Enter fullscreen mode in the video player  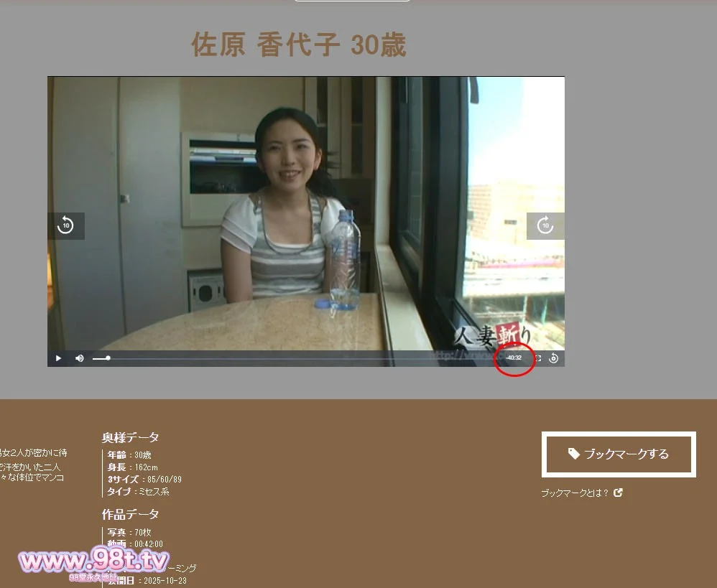pyautogui.click(x=537, y=358)
